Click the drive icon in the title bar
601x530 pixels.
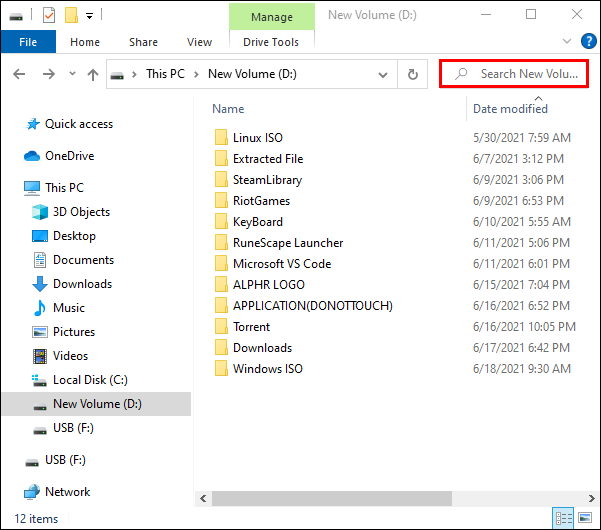point(16,16)
